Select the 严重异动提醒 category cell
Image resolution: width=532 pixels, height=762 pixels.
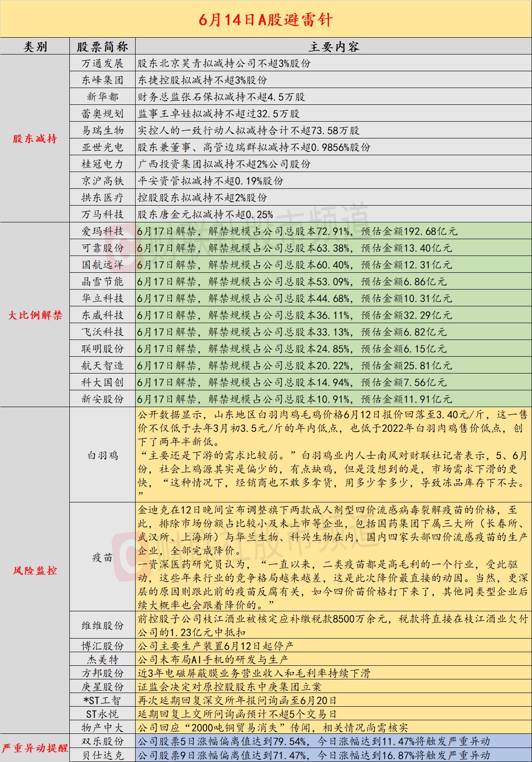35,748
